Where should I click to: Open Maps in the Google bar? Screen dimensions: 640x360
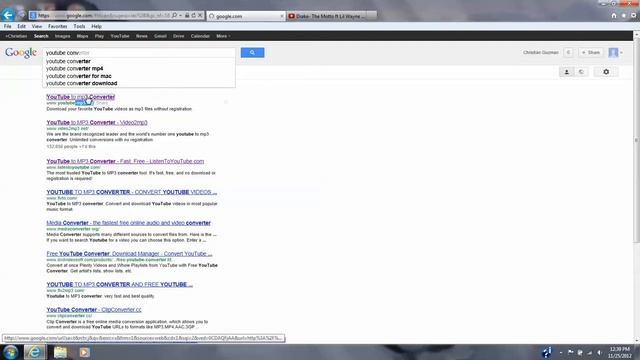[82, 36]
